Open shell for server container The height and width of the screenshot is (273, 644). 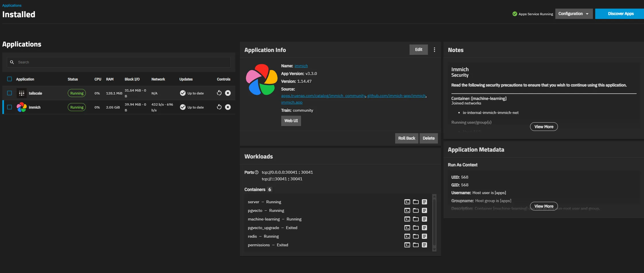(x=407, y=202)
